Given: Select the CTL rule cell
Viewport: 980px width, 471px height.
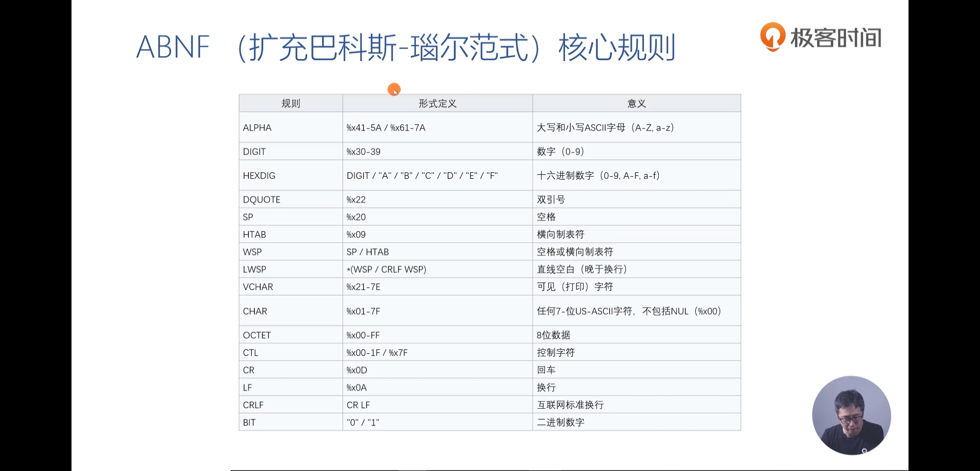Looking at the screenshot, I should [x=291, y=352].
